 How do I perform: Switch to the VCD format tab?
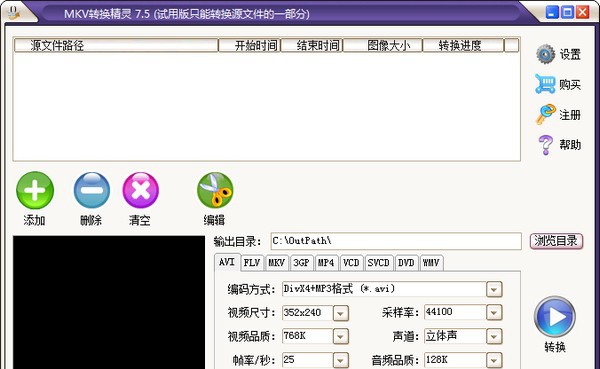pos(351,263)
